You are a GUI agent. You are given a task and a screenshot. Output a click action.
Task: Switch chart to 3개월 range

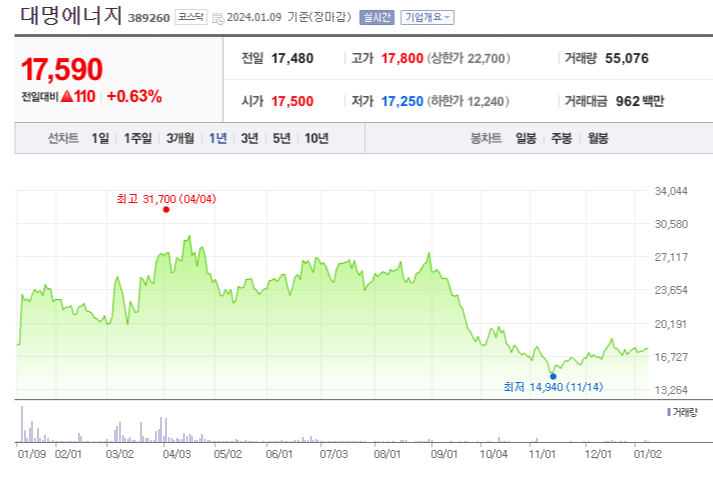click(x=180, y=138)
